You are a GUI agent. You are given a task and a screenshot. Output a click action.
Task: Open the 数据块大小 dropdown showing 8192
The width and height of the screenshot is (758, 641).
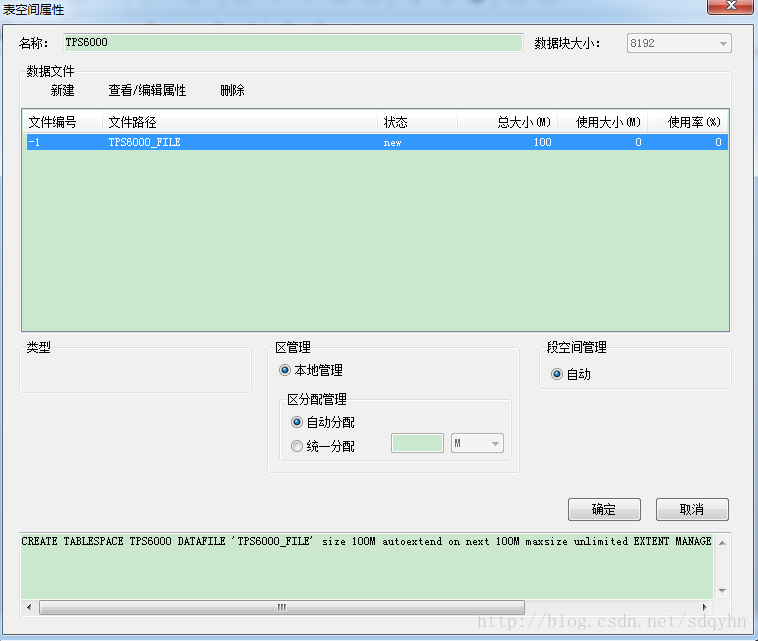tap(679, 43)
